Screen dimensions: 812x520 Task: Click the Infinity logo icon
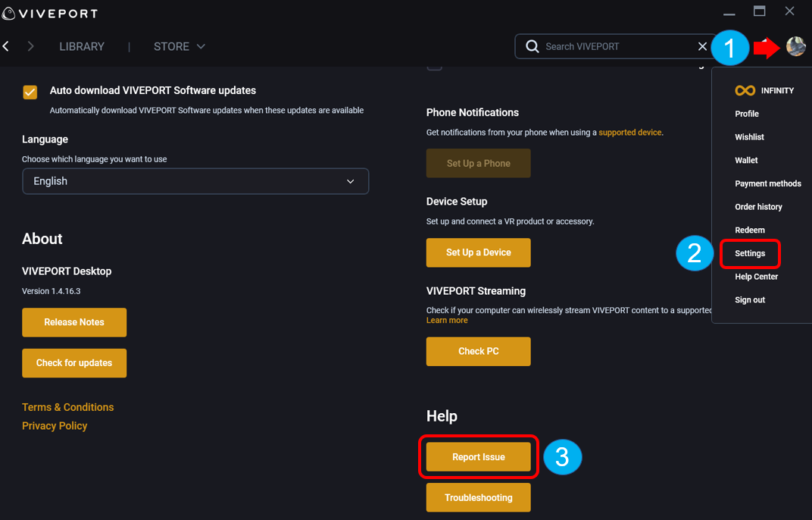coord(745,90)
